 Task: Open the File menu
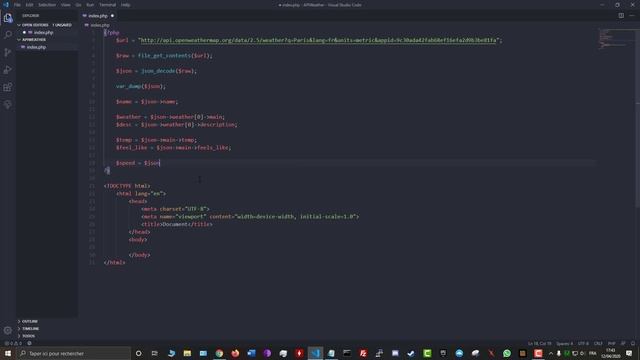pyautogui.click(x=17, y=5)
